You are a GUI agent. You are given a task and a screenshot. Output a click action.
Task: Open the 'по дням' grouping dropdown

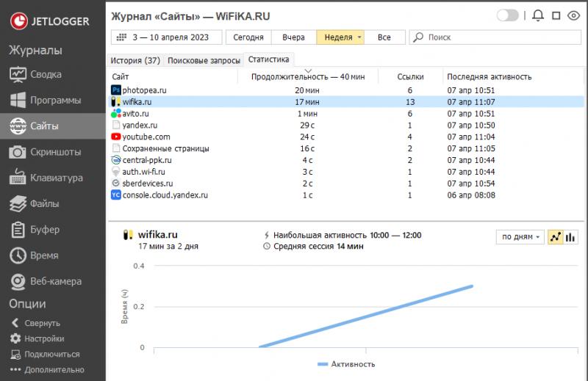click(521, 237)
